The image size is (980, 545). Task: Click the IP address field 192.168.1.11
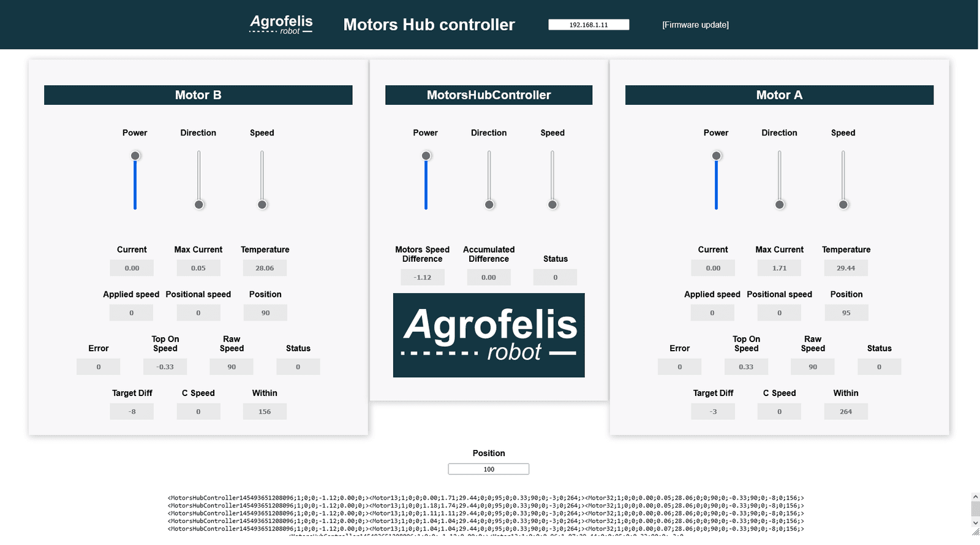pyautogui.click(x=589, y=25)
